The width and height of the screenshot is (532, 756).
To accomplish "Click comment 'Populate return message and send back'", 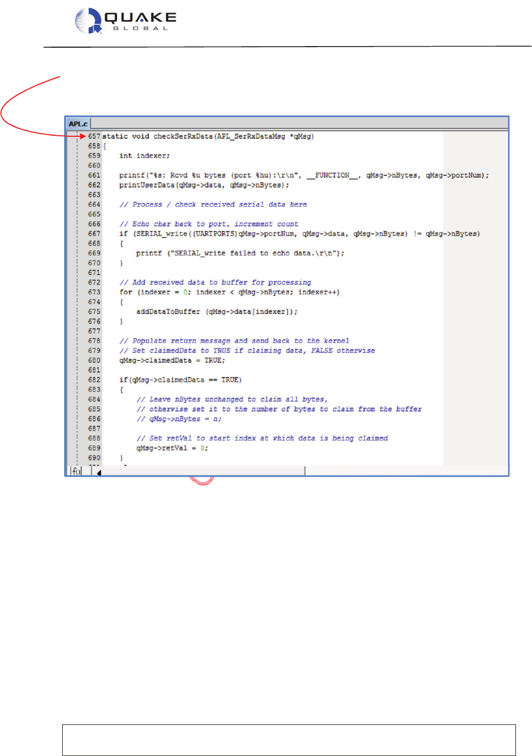I will coord(234,341).
